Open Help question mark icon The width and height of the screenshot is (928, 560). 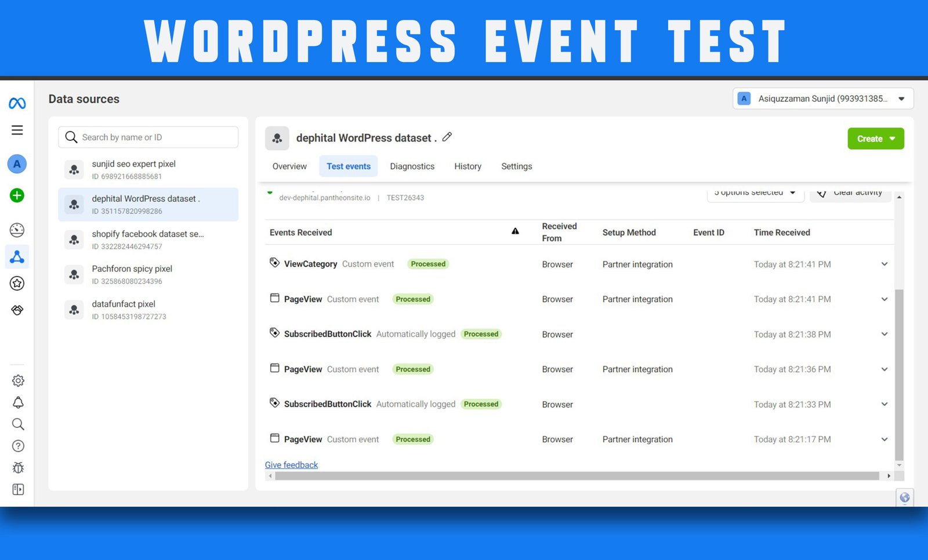coord(18,446)
